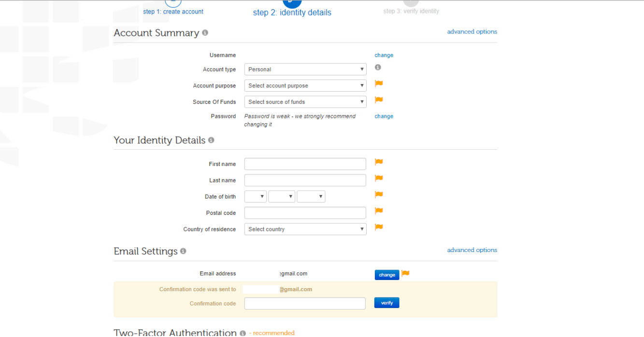Click the blue change button for email address
The height and width of the screenshot is (337, 644).
(x=386, y=275)
